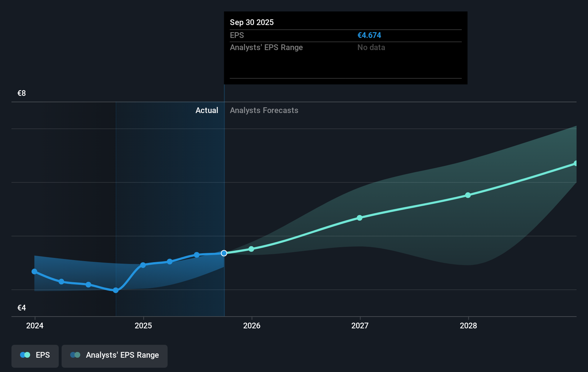The height and width of the screenshot is (372, 588).
Task: Click the final forecast point at chart edge
Action: tap(575, 163)
